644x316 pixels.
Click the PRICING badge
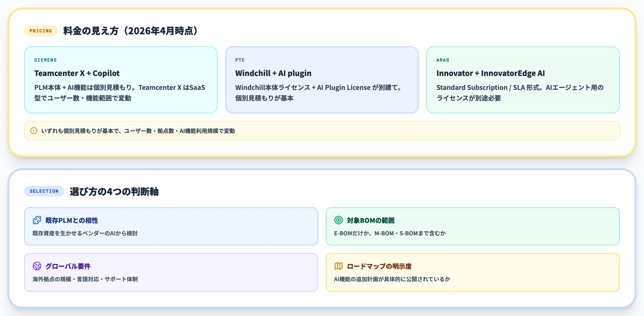click(41, 31)
